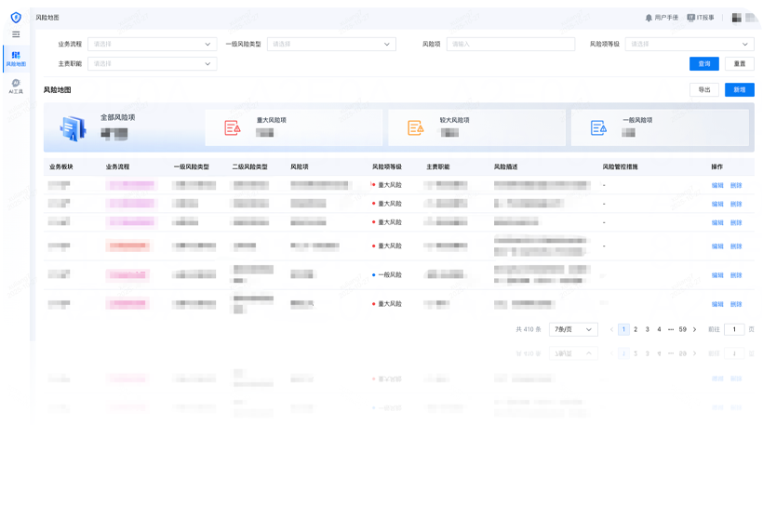Click the blue 查询 button
Screen dimensions: 763x532
point(703,64)
